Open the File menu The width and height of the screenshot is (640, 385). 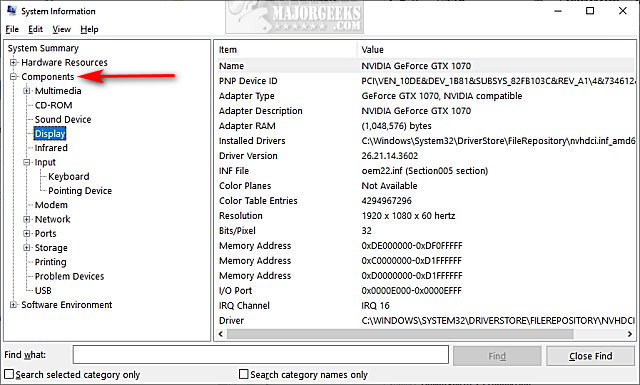pyautogui.click(x=12, y=29)
